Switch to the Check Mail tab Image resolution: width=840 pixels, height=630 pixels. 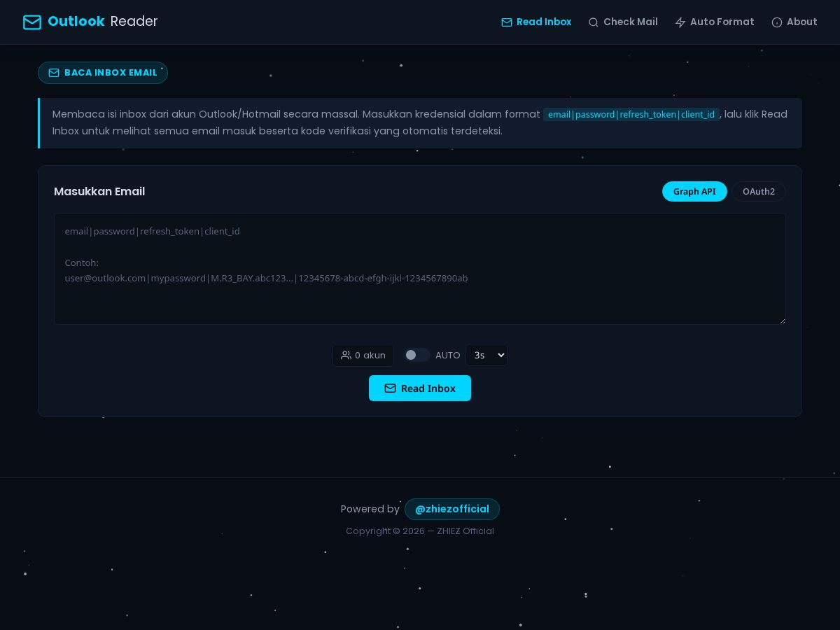pos(623,22)
